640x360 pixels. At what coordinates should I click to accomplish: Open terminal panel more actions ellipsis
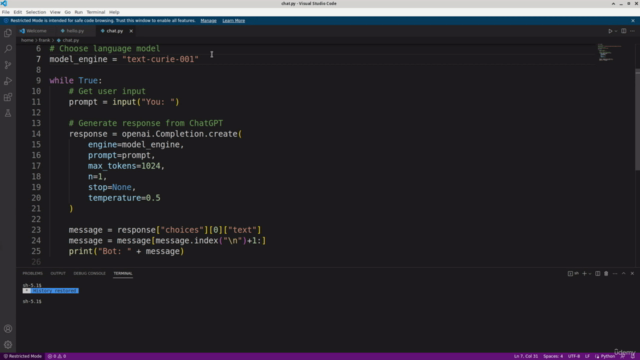tap(615, 273)
